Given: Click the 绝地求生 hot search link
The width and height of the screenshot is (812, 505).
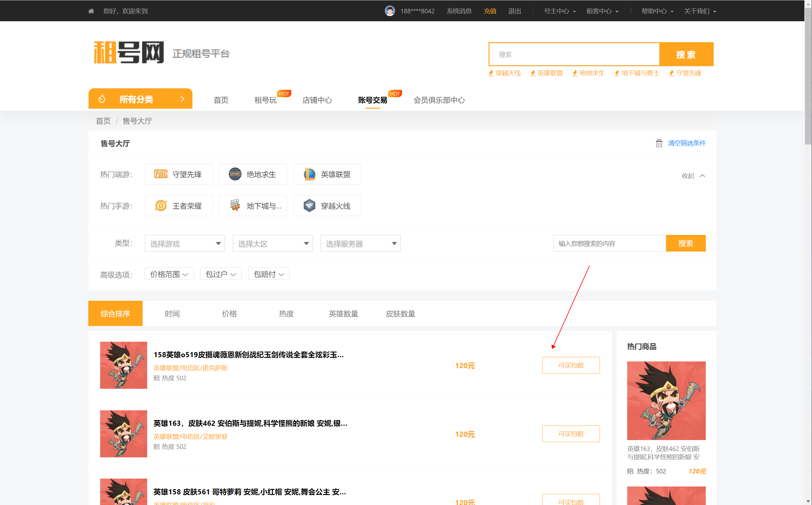Looking at the screenshot, I should pos(592,73).
